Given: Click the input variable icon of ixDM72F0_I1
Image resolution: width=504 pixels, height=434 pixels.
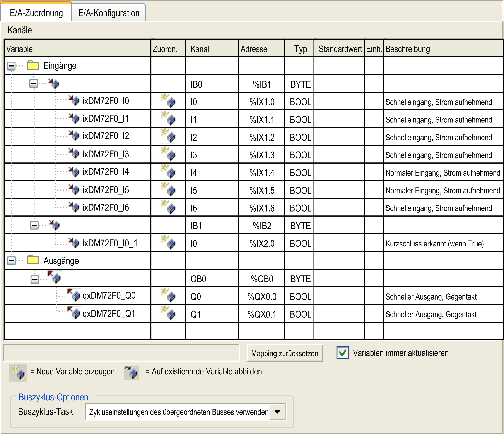Looking at the screenshot, I should tap(74, 118).
